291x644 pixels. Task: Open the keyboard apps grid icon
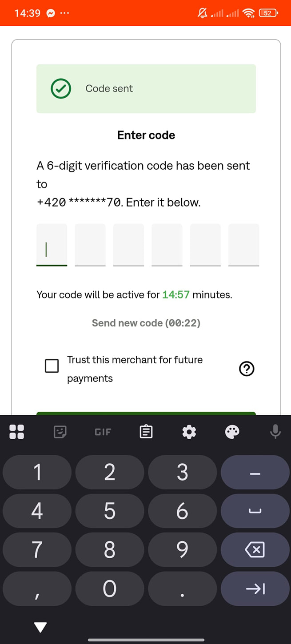[16, 432]
